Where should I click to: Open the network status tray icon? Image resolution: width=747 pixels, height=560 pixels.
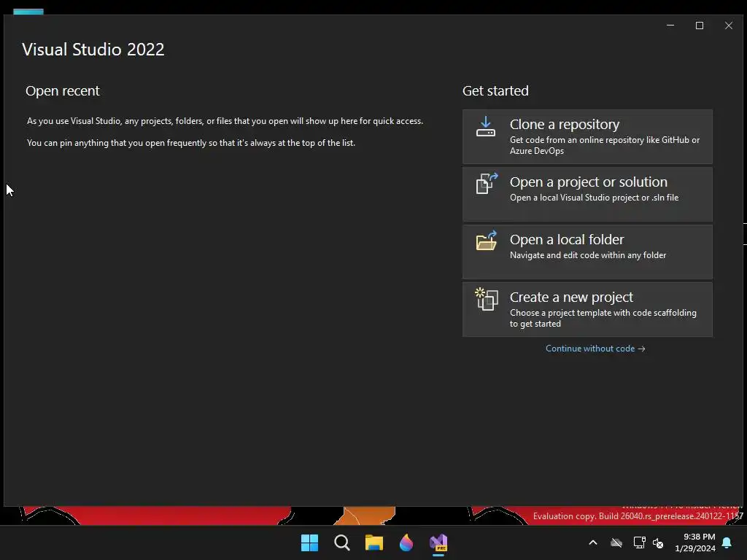point(639,542)
